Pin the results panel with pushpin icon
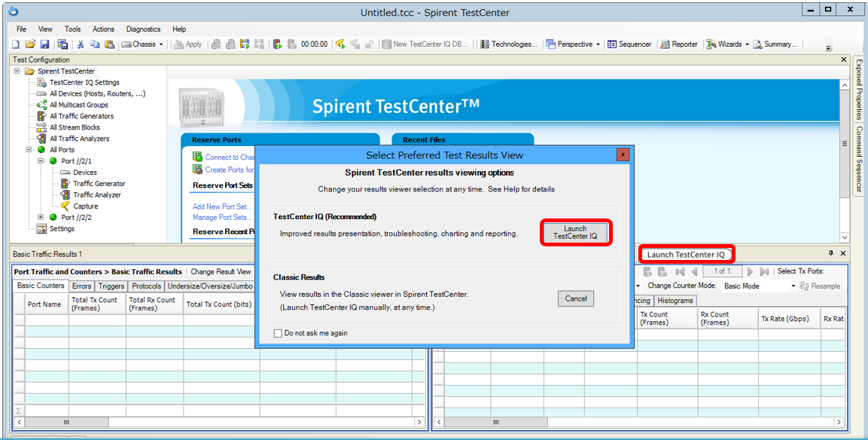 coord(830,253)
